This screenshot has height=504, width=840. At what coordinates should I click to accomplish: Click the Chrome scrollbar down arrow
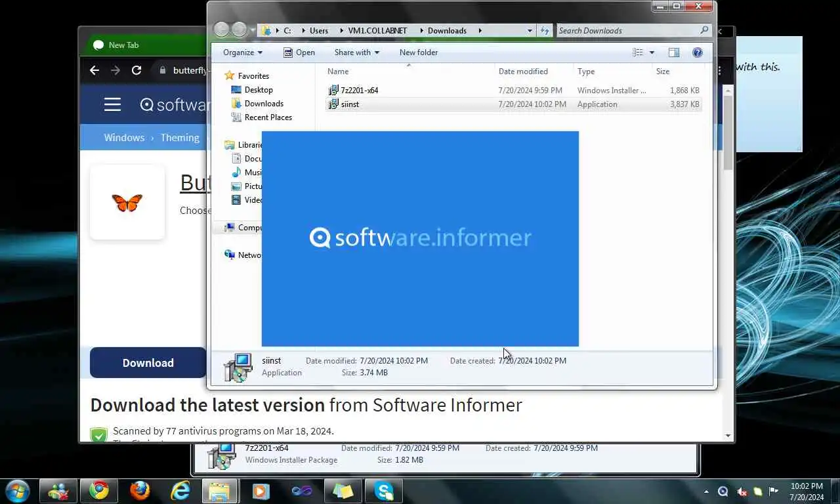point(728,436)
